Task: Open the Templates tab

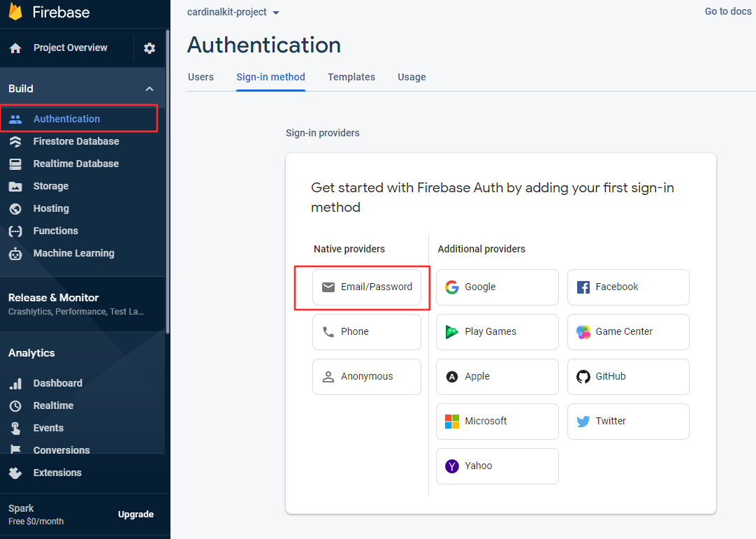Action: pos(351,77)
